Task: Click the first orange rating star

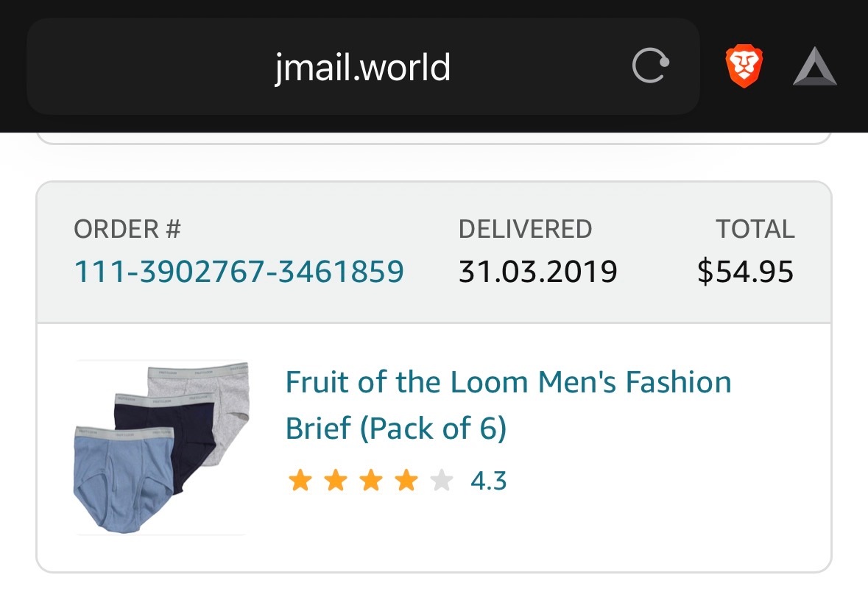Action: point(300,482)
